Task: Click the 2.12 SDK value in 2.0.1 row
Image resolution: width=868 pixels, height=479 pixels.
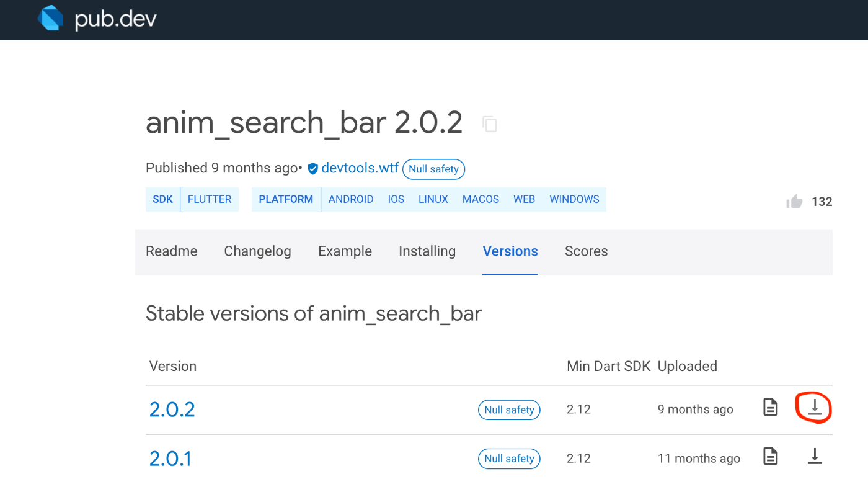Action: [x=578, y=459]
